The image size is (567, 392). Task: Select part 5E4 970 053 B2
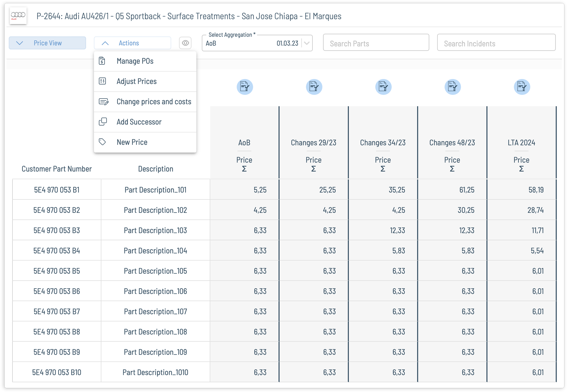coord(57,210)
